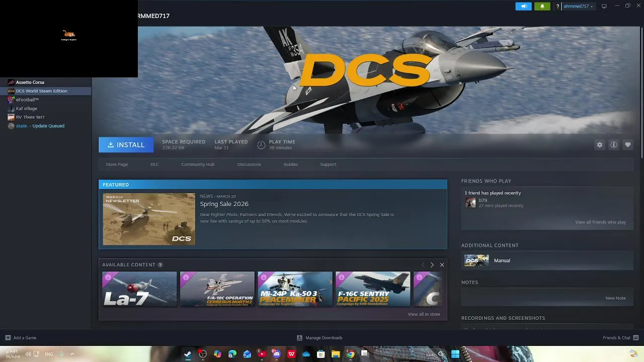
Task: Open Microsoft Store from the taskbar
Action: [x=321, y=354]
